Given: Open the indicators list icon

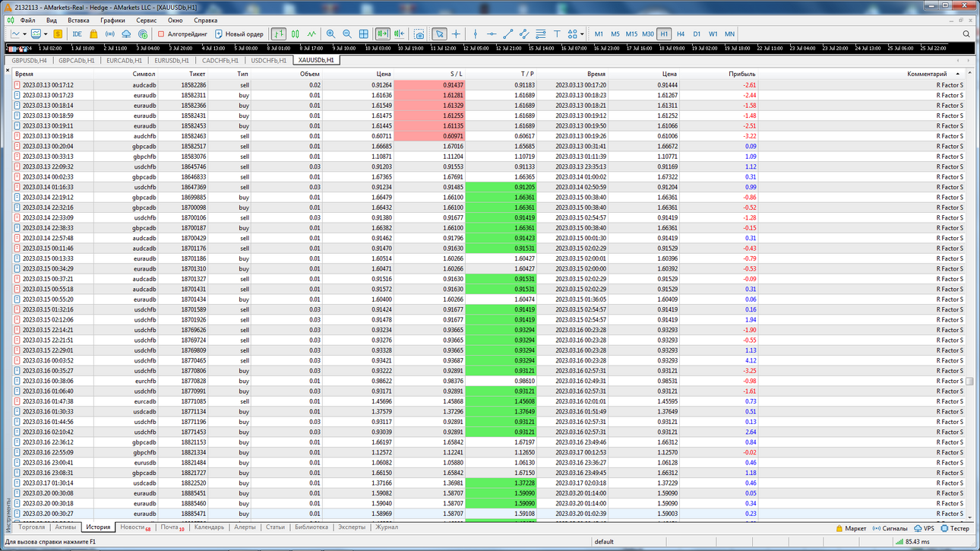Looking at the screenshot, I should point(36,34).
